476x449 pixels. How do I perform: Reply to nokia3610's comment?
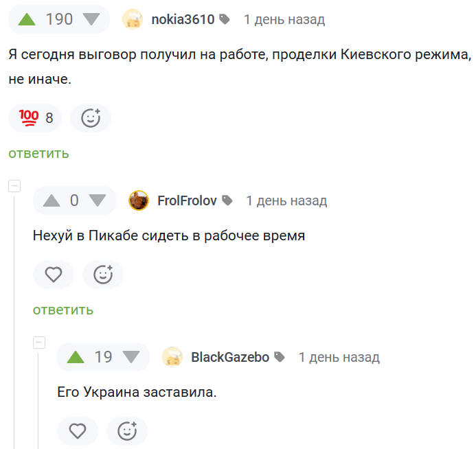[x=38, y=153]
